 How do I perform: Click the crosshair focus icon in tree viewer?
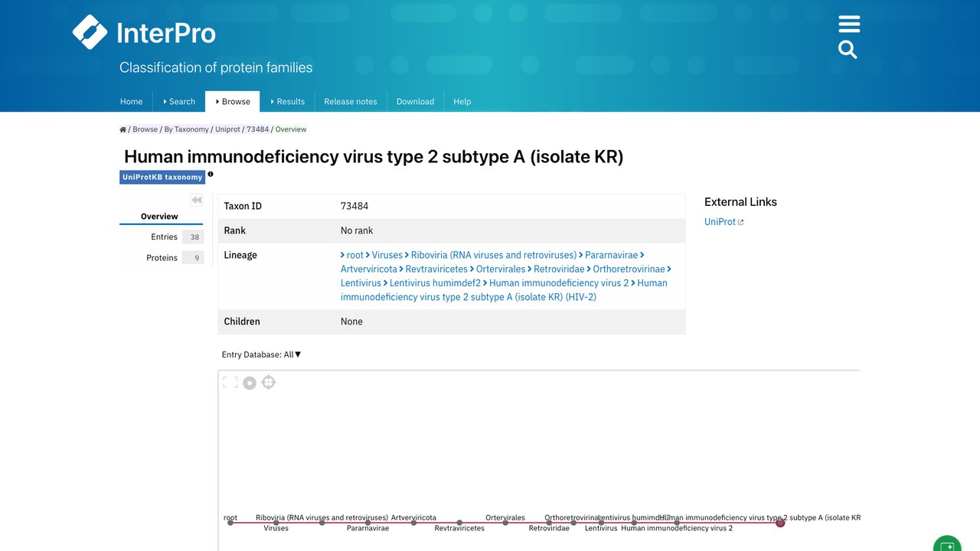[x=269, y=382]
